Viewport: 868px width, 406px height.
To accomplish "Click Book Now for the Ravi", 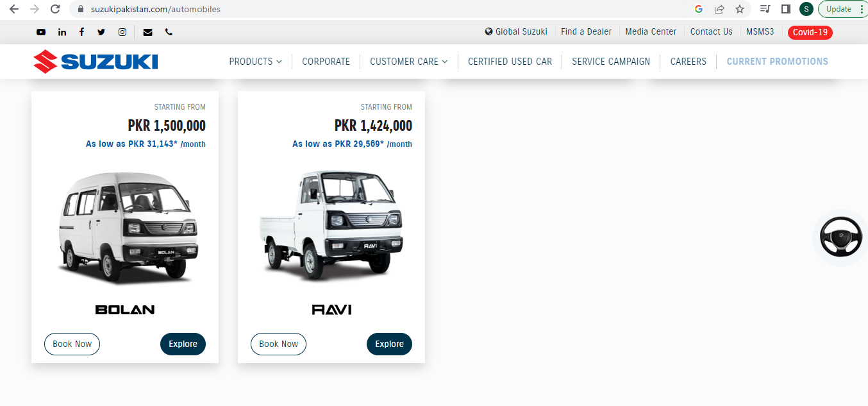I will pos(278,344).
